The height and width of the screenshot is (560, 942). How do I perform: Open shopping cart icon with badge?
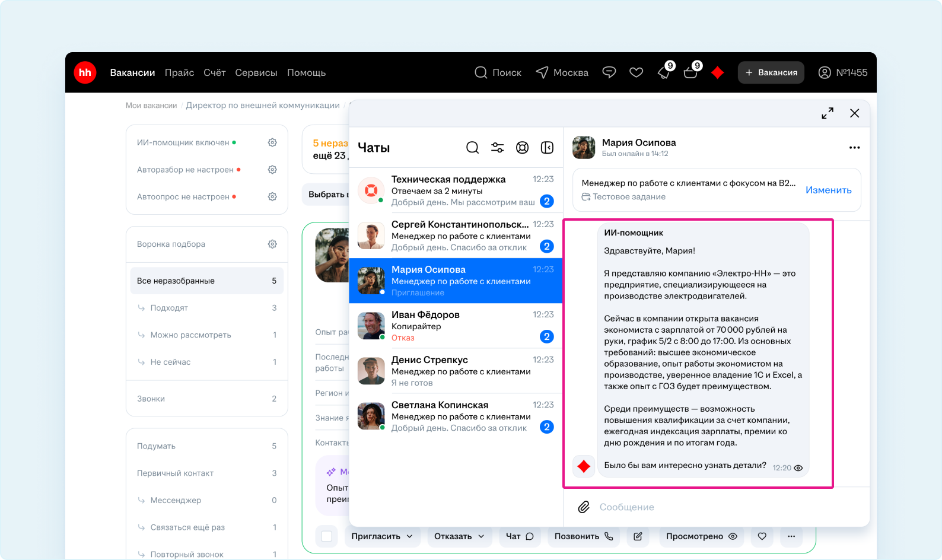690,72
